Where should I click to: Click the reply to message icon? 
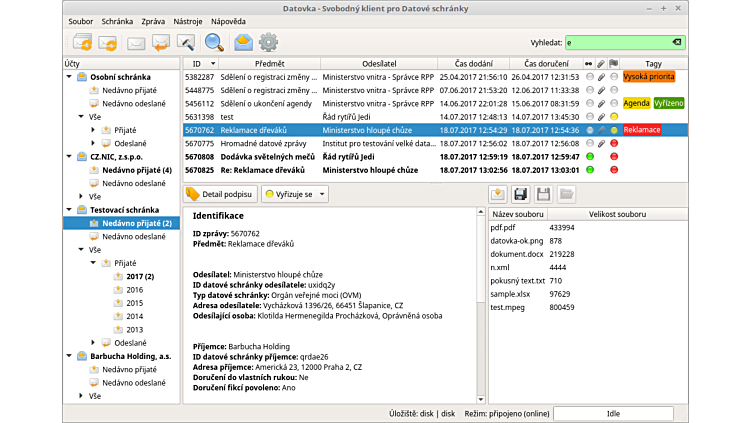(160, 42)
